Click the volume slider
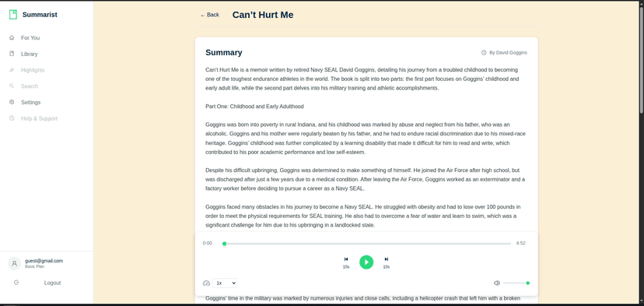 point(516,283)
